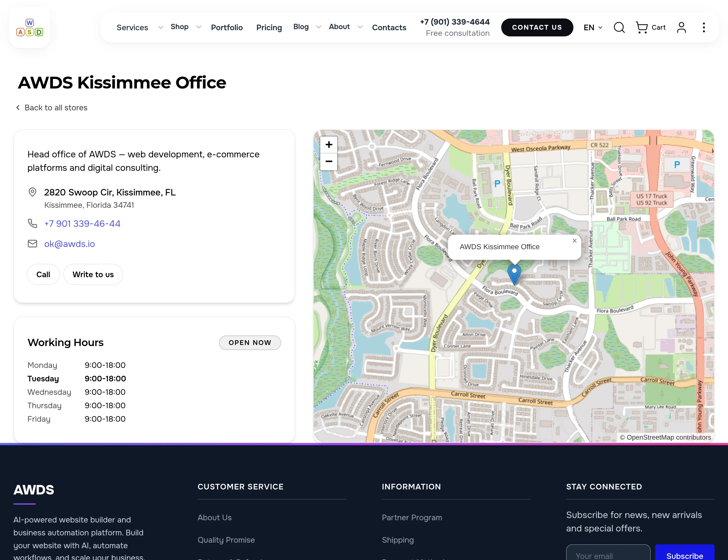Go back to all stores
This screenshot has width=728, height=560.
click(x=52, y=108)
